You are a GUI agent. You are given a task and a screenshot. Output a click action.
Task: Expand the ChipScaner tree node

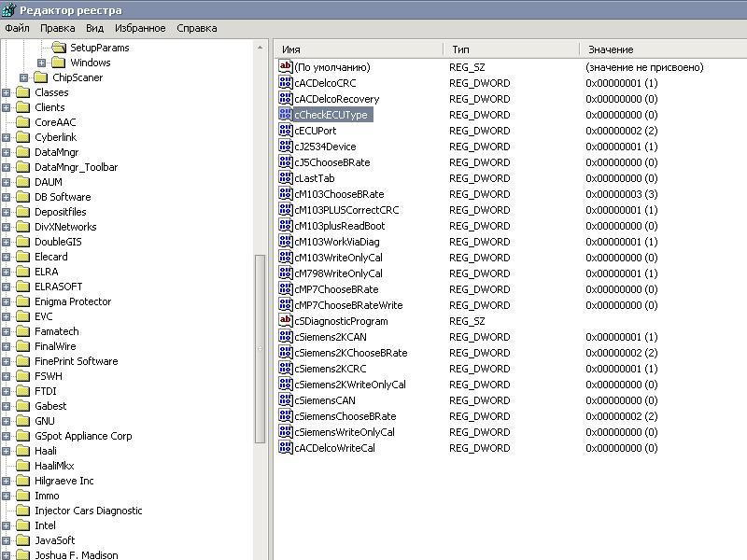(x=24, y=77)
